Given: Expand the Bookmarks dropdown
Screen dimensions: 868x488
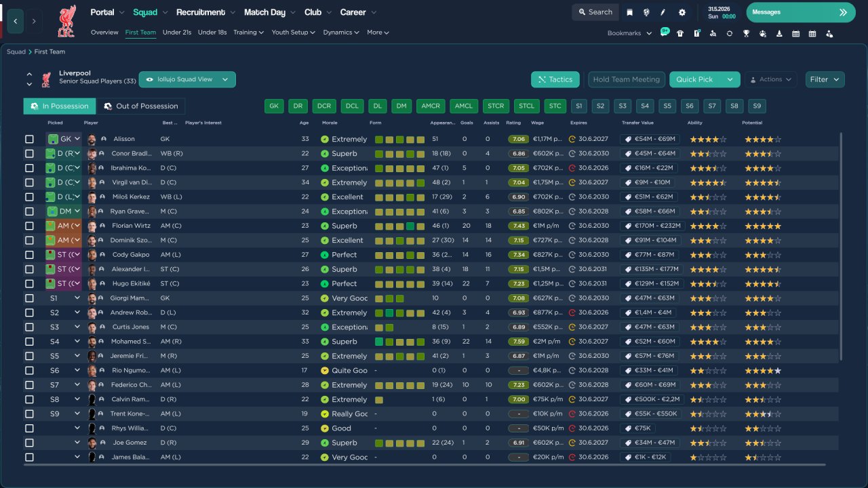Looking at the screenshot, I should pos(629,33).
